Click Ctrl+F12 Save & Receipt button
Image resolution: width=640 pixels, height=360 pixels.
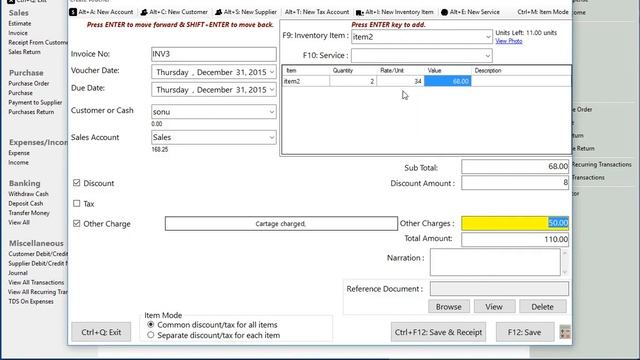coord(438,332)
